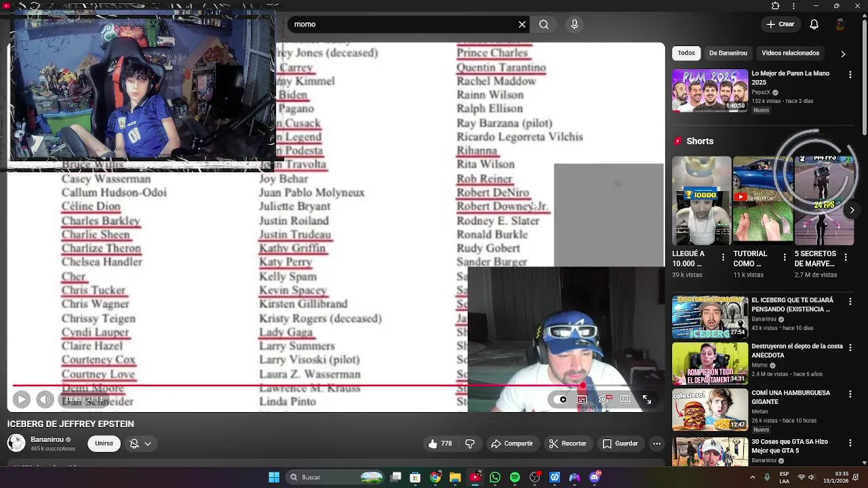Click in the momo search field
This screenshot has height=488, width=868.
tap(404, 24)
